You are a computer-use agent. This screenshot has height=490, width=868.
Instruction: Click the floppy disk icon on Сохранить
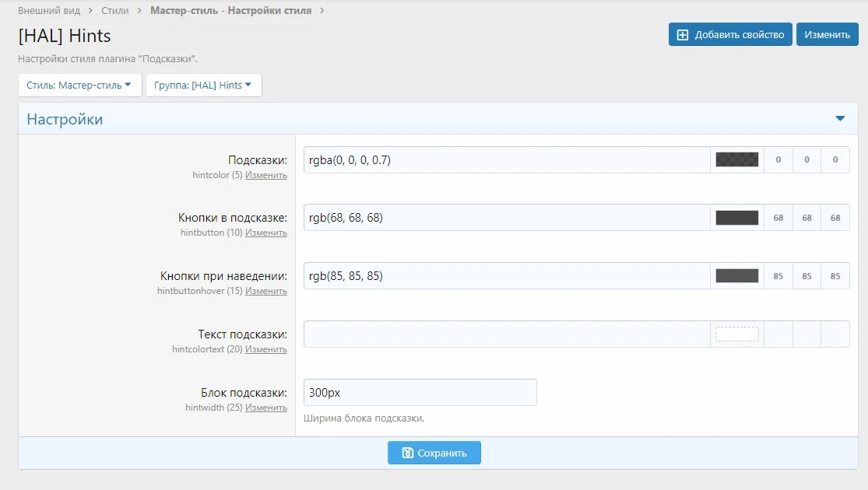click(407, 453)
